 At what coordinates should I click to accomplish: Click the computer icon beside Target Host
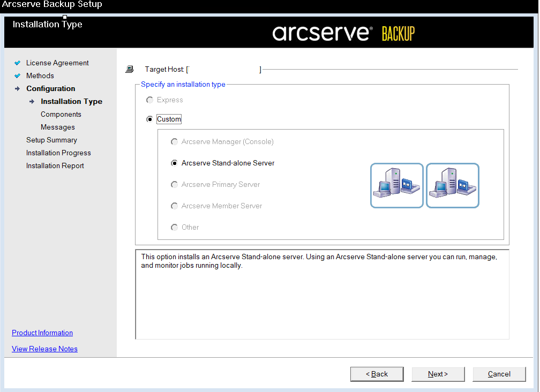(x=129, y=69)
